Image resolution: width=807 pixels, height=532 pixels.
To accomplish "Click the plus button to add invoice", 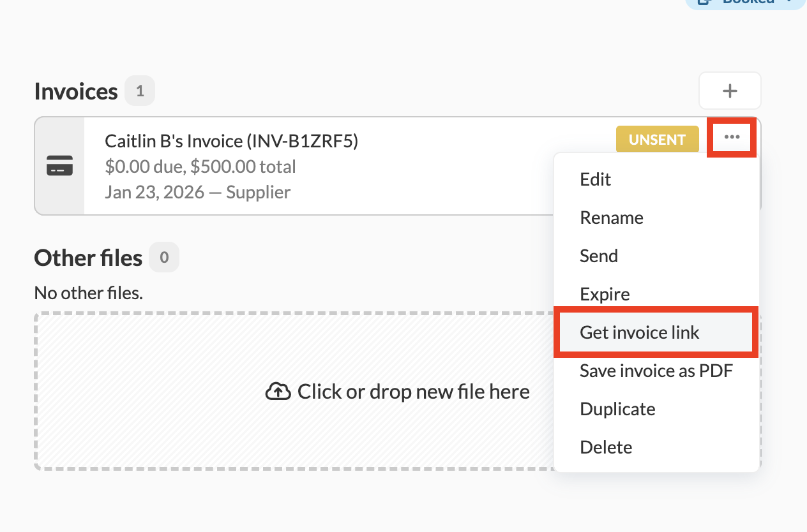I will [730, 91].
